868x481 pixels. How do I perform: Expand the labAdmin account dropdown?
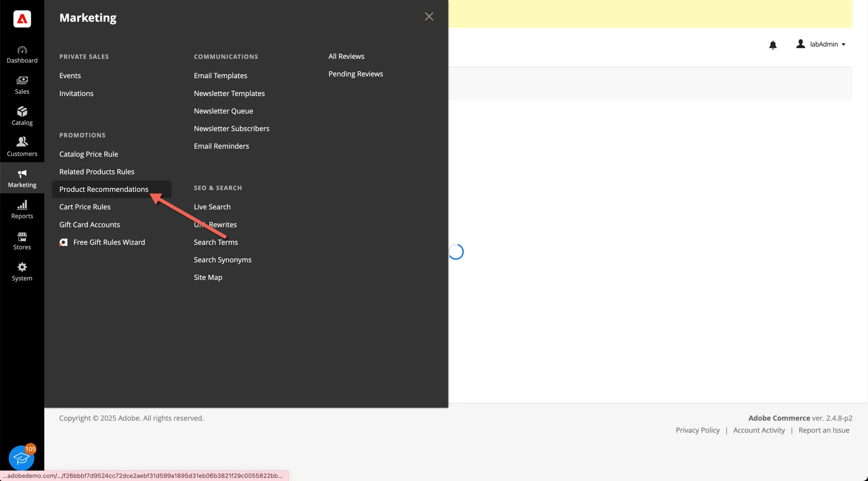tap(821, 44)
